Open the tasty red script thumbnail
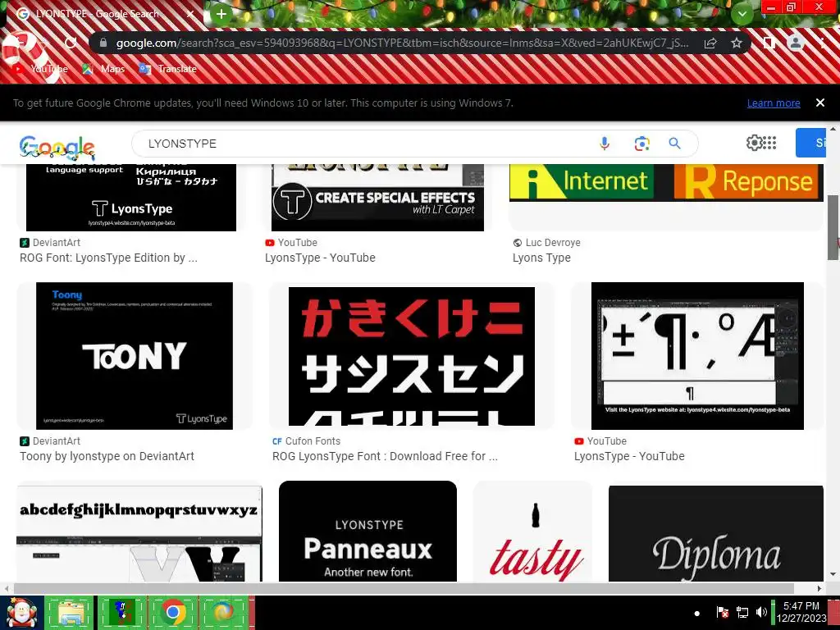This screenshot has height=630, width=840. pyautogui.click(x=533, y=531)
